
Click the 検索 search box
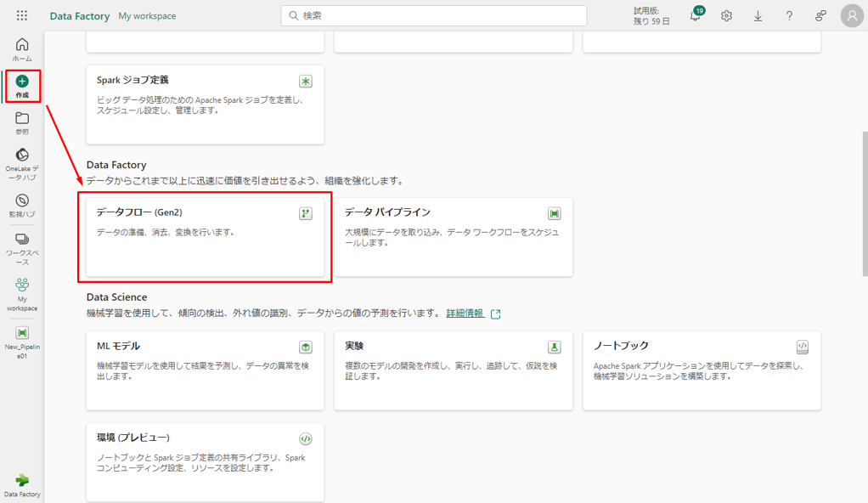click(x=434, y=16)
